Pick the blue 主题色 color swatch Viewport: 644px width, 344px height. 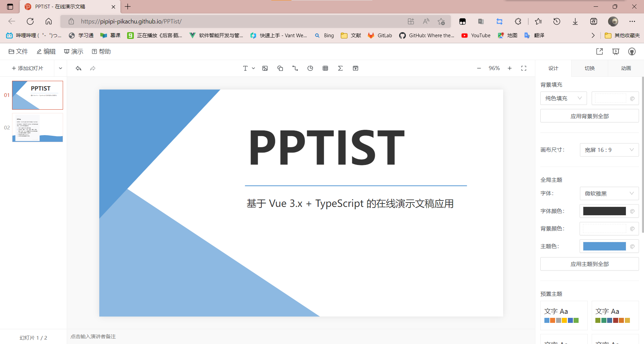coord(604,246)
